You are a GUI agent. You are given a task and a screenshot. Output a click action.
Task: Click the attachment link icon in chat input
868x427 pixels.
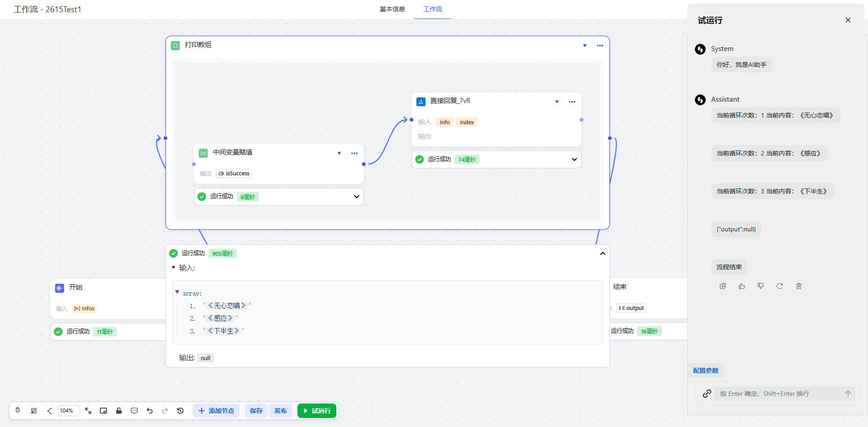707,394
